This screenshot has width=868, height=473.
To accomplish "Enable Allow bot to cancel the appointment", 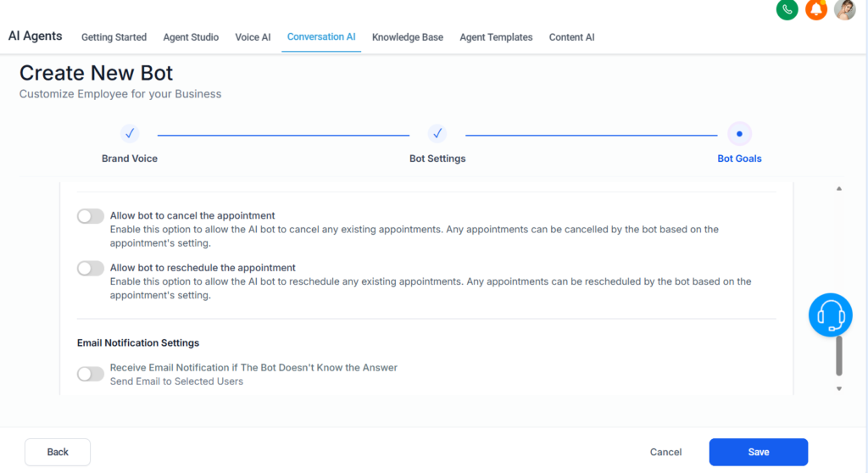I will click(91, 216).
